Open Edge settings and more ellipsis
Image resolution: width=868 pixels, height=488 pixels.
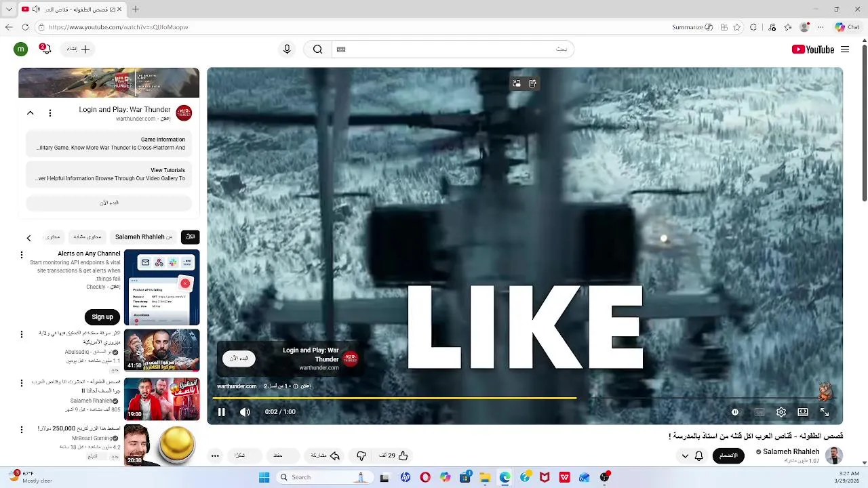(821, 27)
